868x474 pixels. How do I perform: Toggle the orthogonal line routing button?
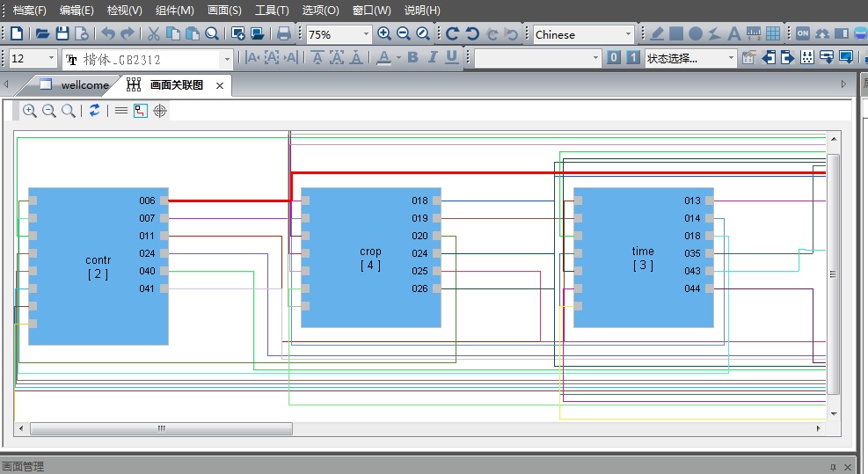coord(141,111)
